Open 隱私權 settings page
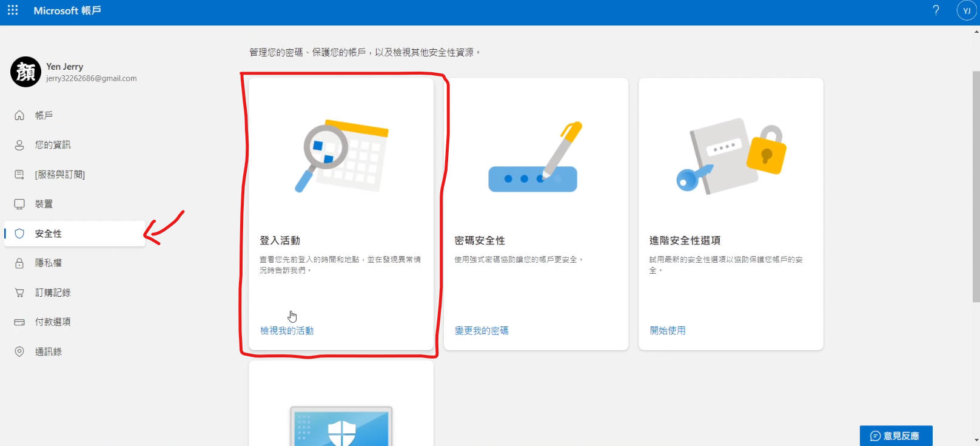 coord(75,263)
